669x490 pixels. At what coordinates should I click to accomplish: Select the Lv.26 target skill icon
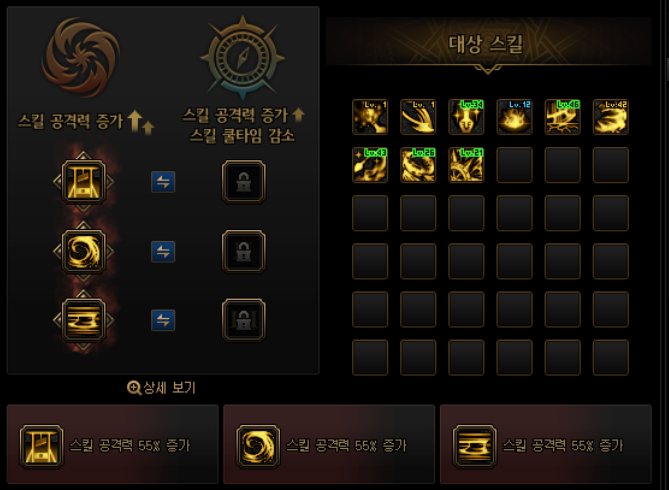tap(418, 165)
